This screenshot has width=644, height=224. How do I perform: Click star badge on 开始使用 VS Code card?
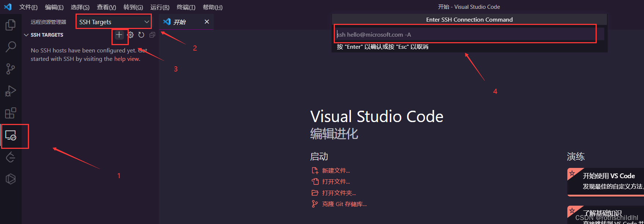tap(572, 173)
